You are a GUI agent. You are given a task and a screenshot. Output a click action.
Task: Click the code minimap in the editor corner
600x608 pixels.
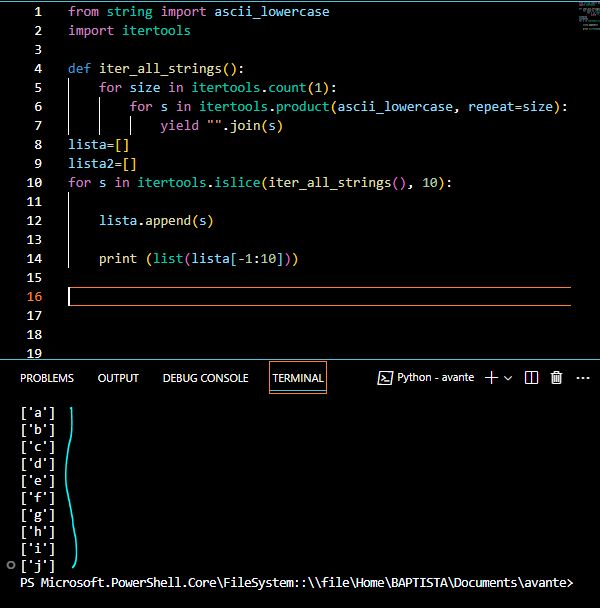point(589,16)
